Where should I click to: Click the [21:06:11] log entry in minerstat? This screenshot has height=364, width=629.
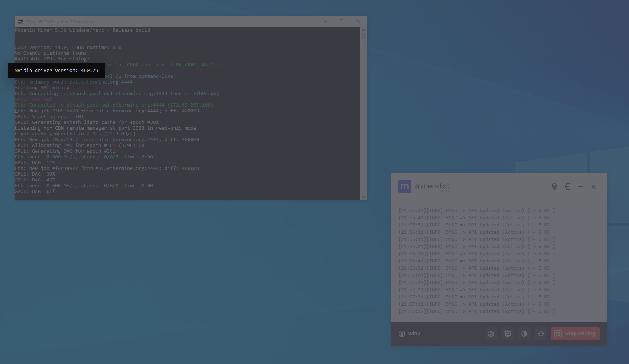(477, 239)
